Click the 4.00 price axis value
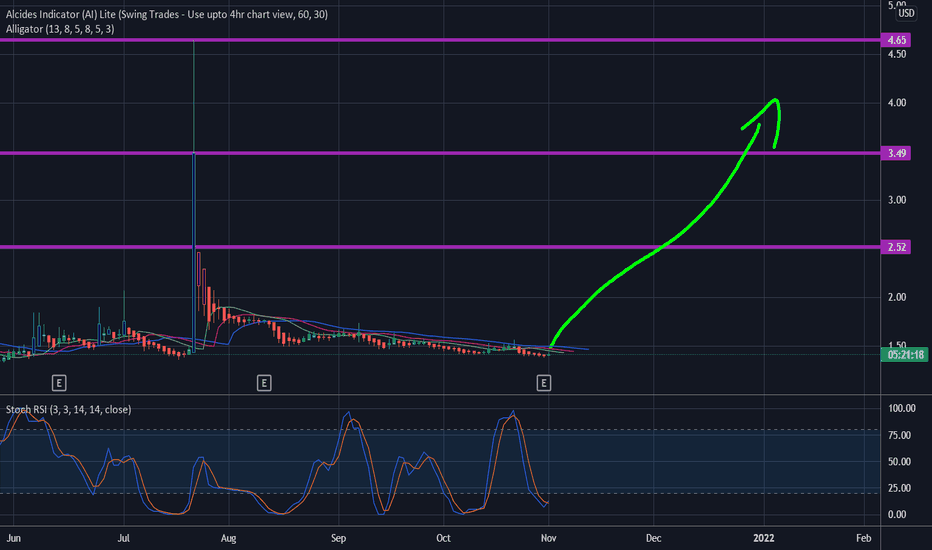 click(897, 103)
